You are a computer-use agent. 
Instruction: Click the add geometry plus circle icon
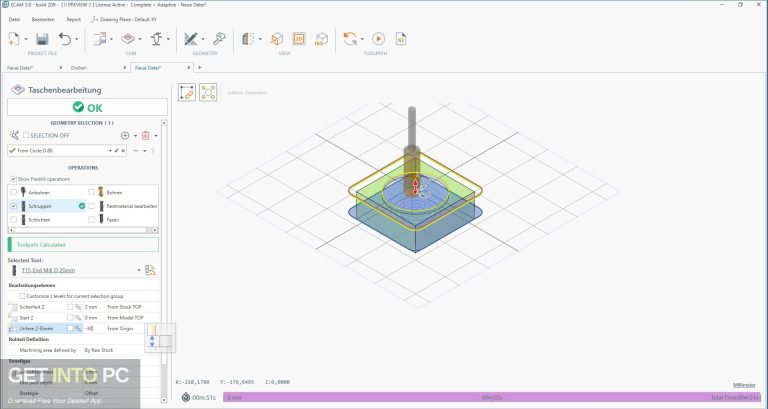coord(125,134)
